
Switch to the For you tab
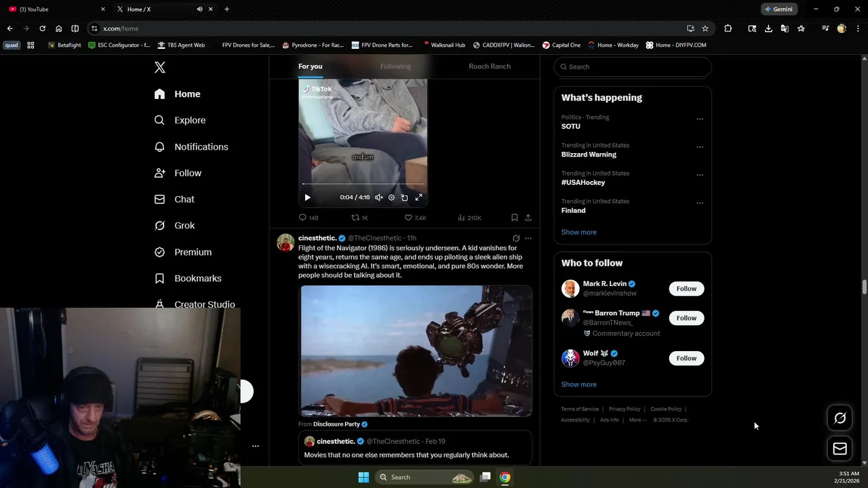coord(310,66)
